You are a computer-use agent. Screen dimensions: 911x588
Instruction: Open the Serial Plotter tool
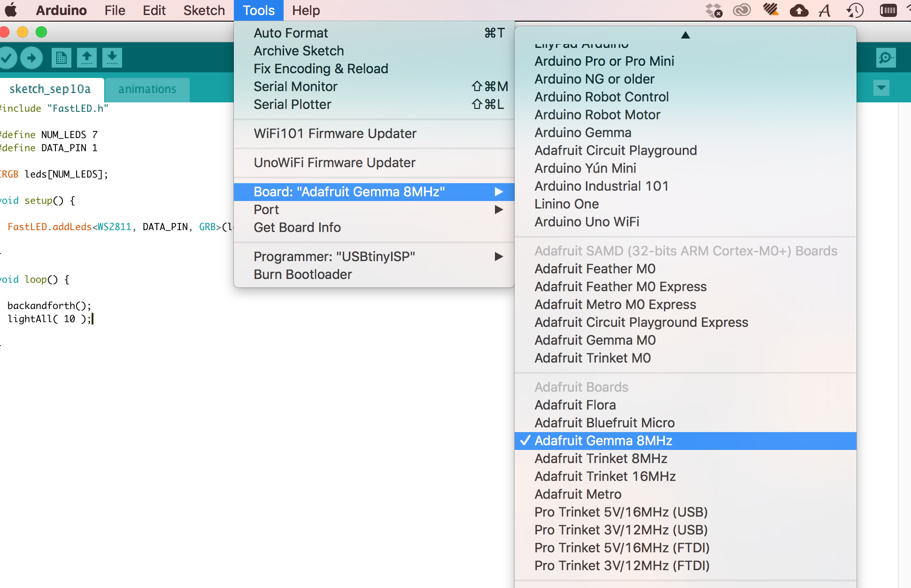[x=292, y=104]
